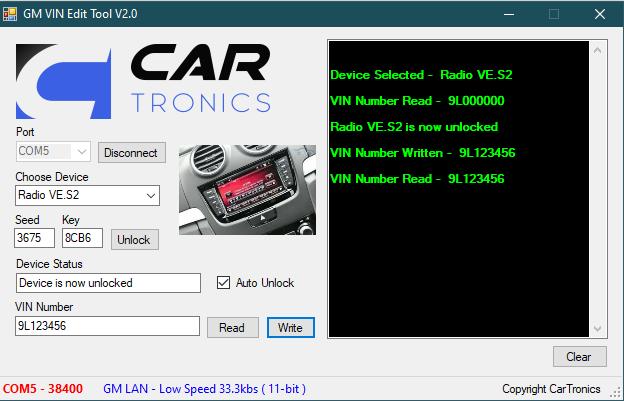624x401 pixels.
Task: Click the 'Device Status' label
Action: [x=49, y=264]
